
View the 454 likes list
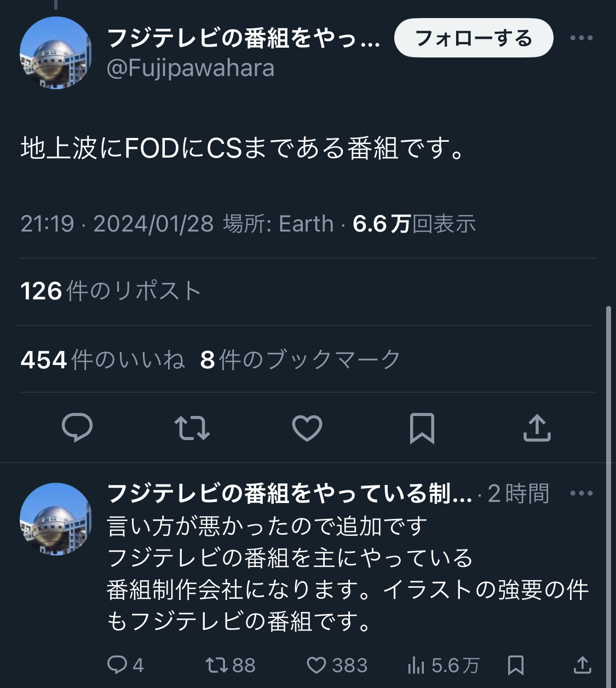(102, 360)
